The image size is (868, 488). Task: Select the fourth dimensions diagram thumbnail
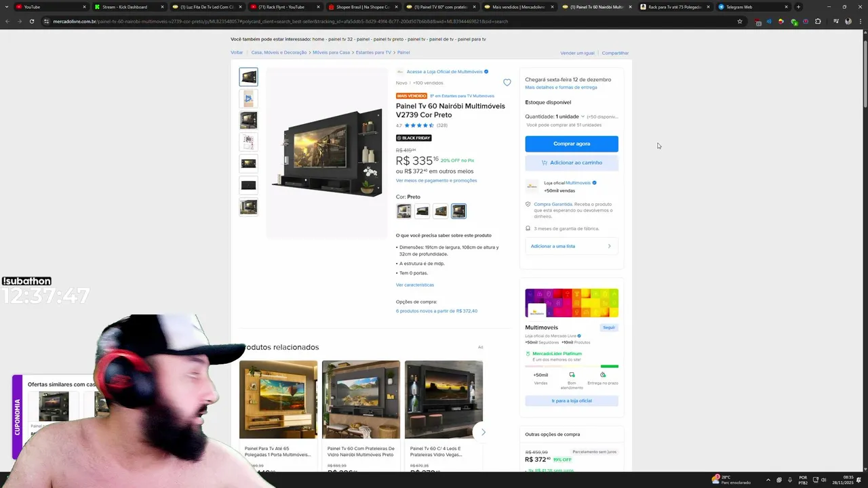[x=248, y=142]
